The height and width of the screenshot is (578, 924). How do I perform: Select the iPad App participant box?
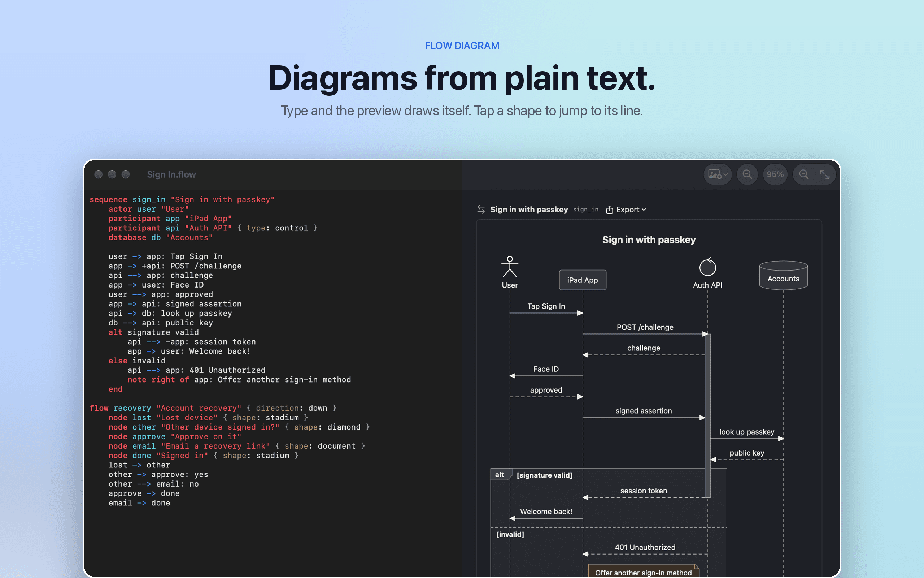tap(582, 280)
